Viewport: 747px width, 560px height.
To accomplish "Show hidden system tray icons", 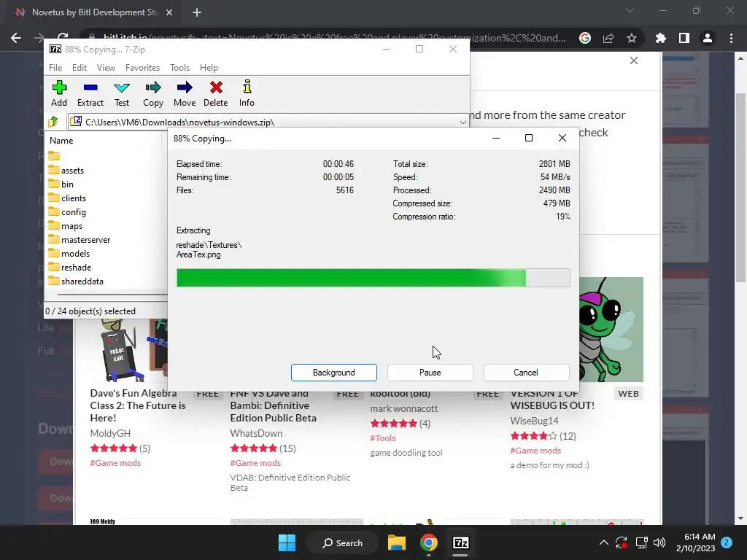I will click(603, 542).
